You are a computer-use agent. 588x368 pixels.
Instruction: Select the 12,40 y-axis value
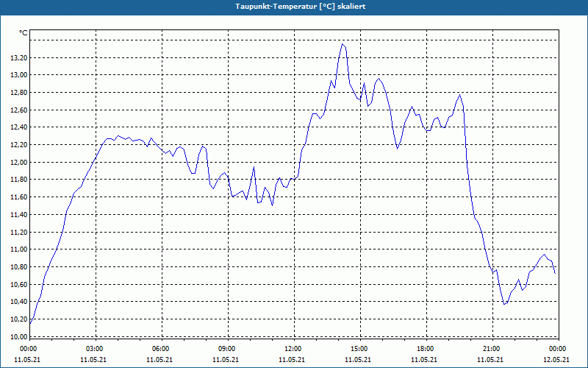point(20,127)
